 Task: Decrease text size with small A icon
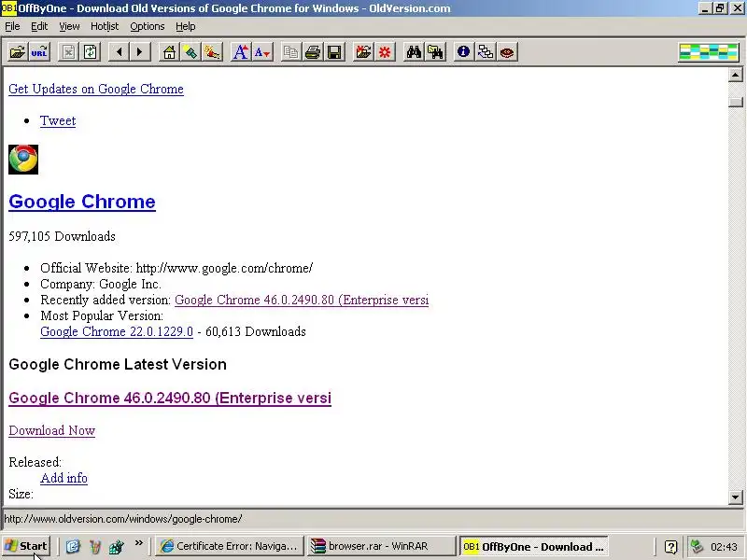click(262, 52)
